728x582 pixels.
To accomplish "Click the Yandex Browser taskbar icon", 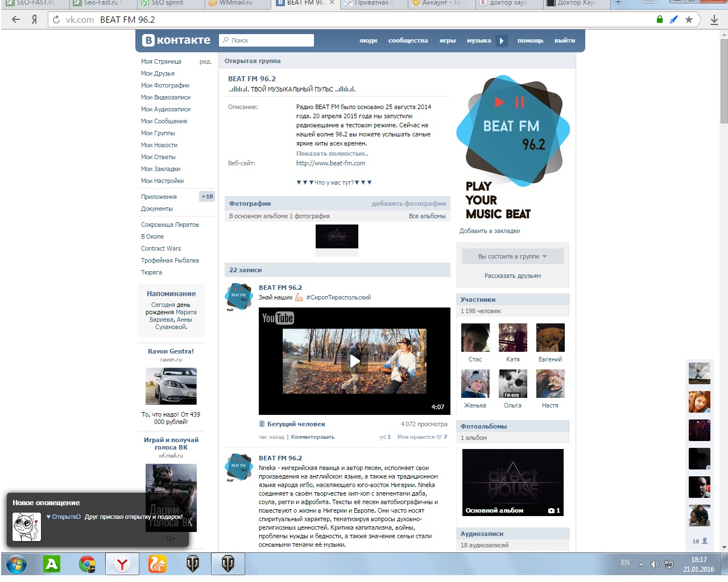I will 122,564.
